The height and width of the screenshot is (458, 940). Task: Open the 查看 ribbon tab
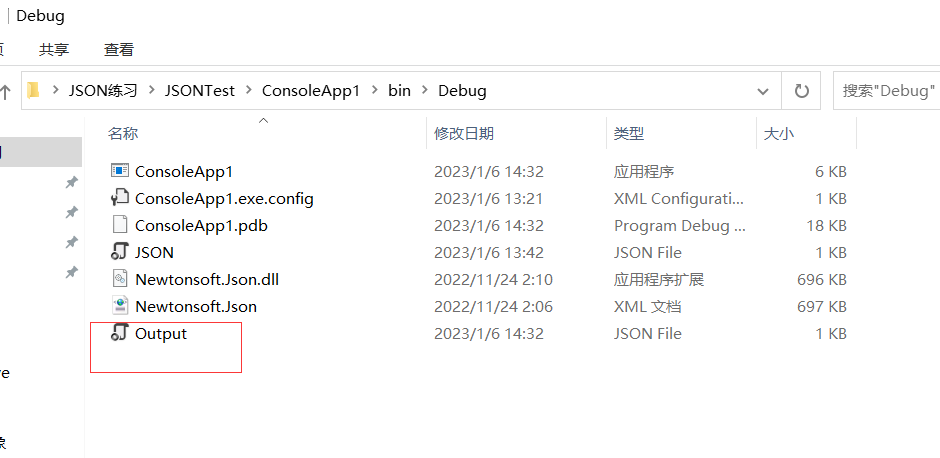119,49
